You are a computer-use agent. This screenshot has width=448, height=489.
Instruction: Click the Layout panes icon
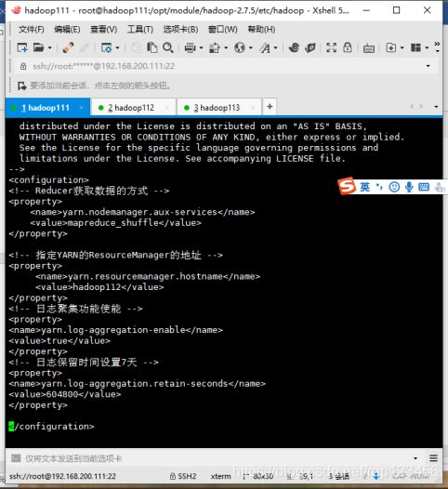tap(415, 47)
